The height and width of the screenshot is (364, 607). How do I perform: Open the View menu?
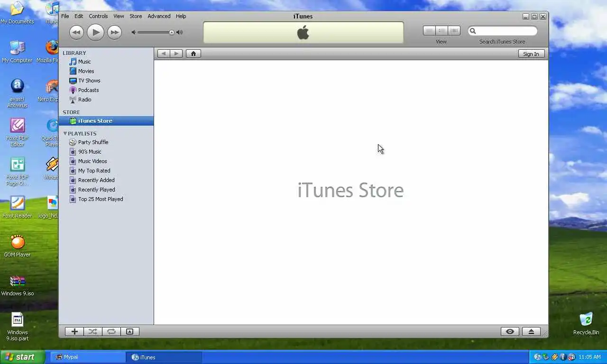pyautogui.click(x=119, y=16)
